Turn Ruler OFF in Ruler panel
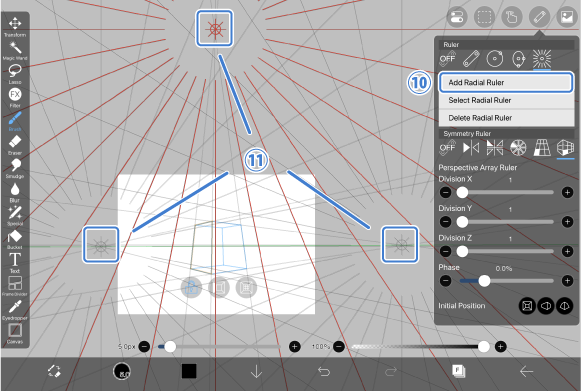Viewport: 581px width, 391px height. (x=447, y=59)
